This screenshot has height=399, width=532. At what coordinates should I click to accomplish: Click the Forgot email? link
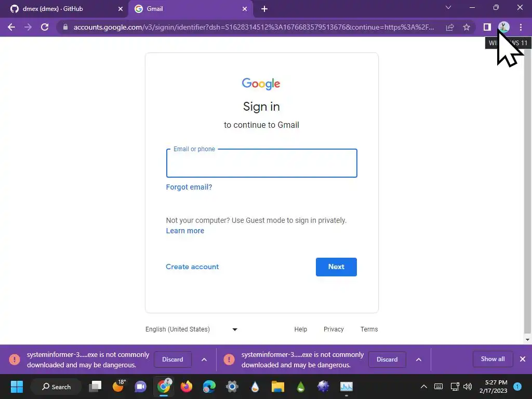[x=189, y=187]
